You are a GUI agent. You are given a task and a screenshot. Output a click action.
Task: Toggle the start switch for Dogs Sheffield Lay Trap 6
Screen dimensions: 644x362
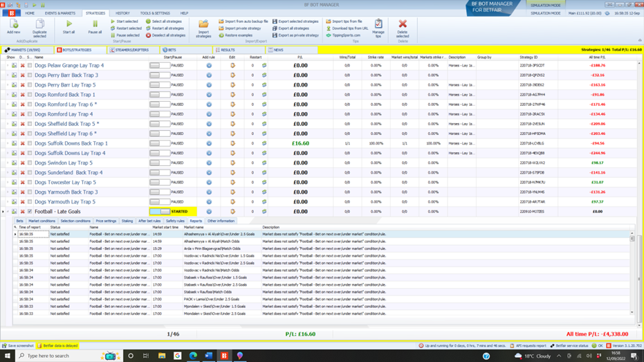160,134
